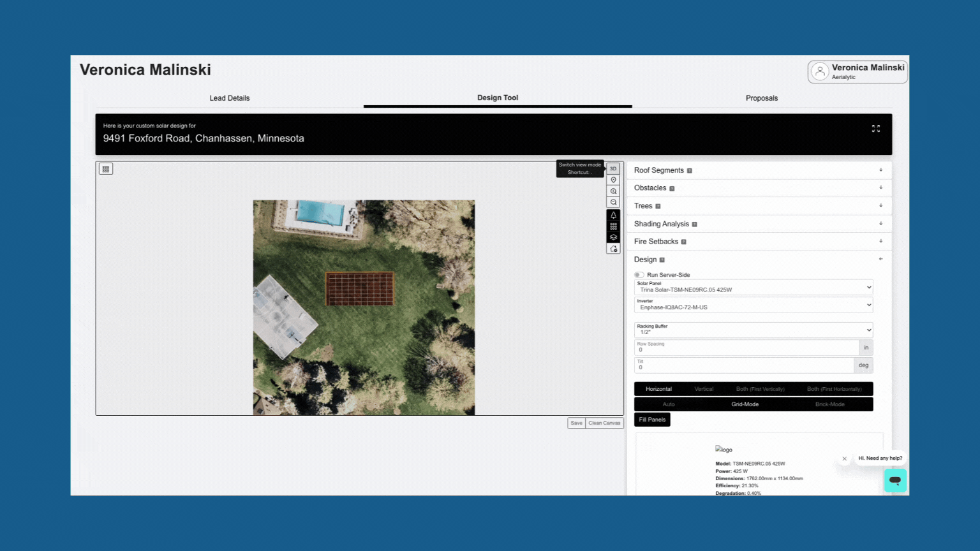The height and width of the screenshot is (551, 980).
Task: Open the Racking Buffer dropdown
Action: pyautogui.click(x=754, y=330)
